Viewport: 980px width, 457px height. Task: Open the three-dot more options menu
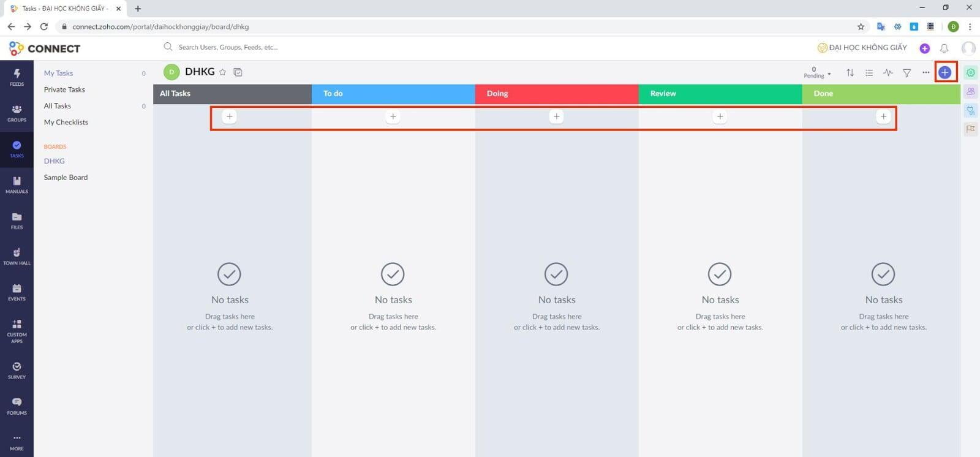coord(925,73)
